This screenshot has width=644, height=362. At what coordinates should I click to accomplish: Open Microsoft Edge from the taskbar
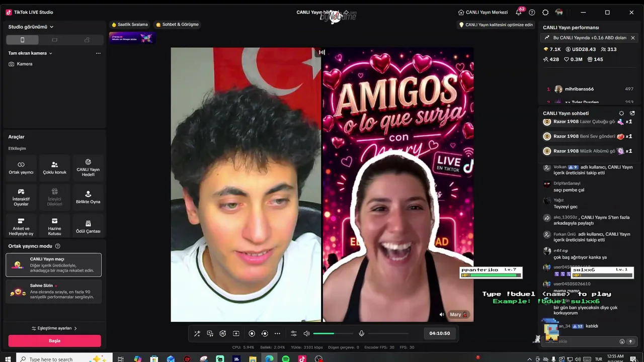click(x=269, y=359)
